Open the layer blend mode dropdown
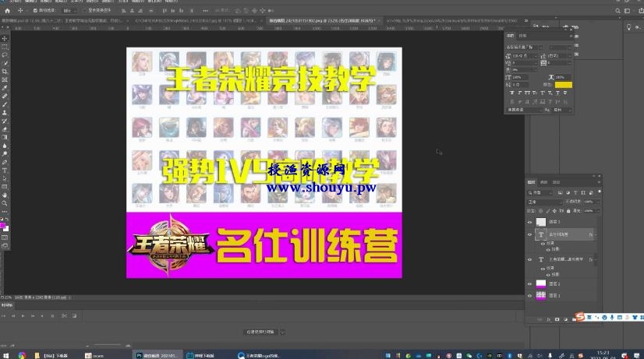The height and width of the screenshot is (359, 644). point(545,202)
